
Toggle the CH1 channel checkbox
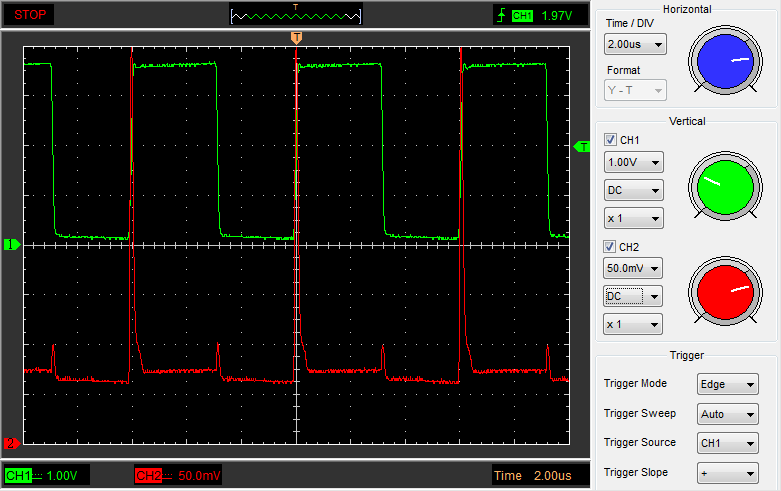[x=611, y=140]
